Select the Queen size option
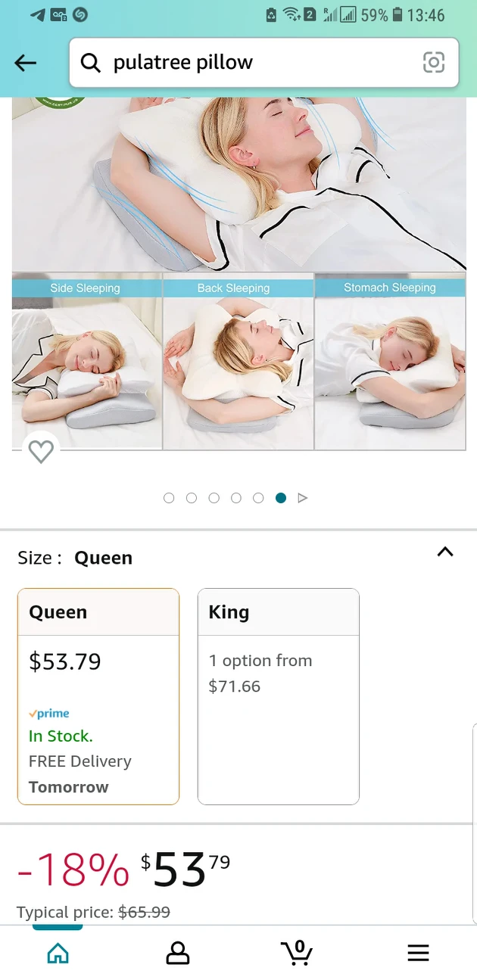 tap(98, 696)
